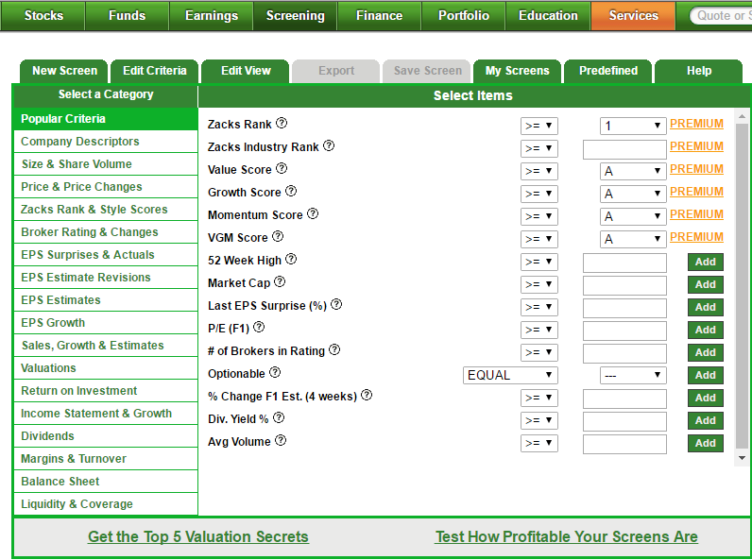Expand the Optionable EQUAL operator dropdown
Image resolution: width=752 pixels, height=560 pixels.
(510, 376)
